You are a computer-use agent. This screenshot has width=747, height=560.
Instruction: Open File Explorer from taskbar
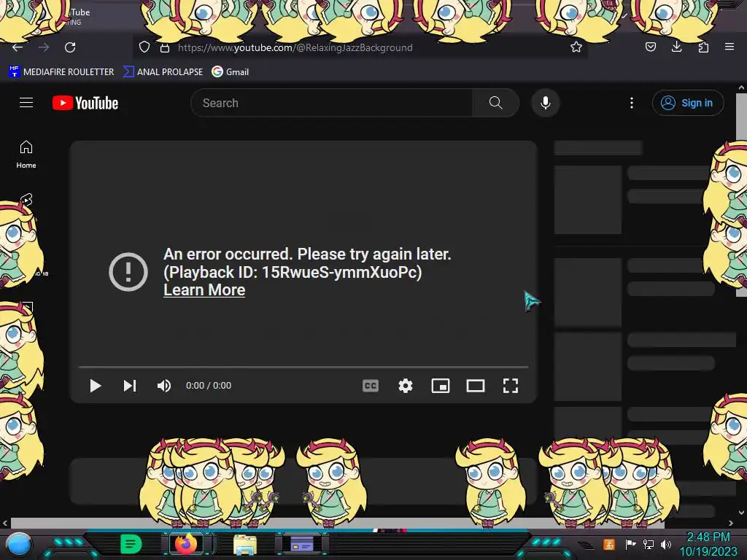tap(245, 544)
